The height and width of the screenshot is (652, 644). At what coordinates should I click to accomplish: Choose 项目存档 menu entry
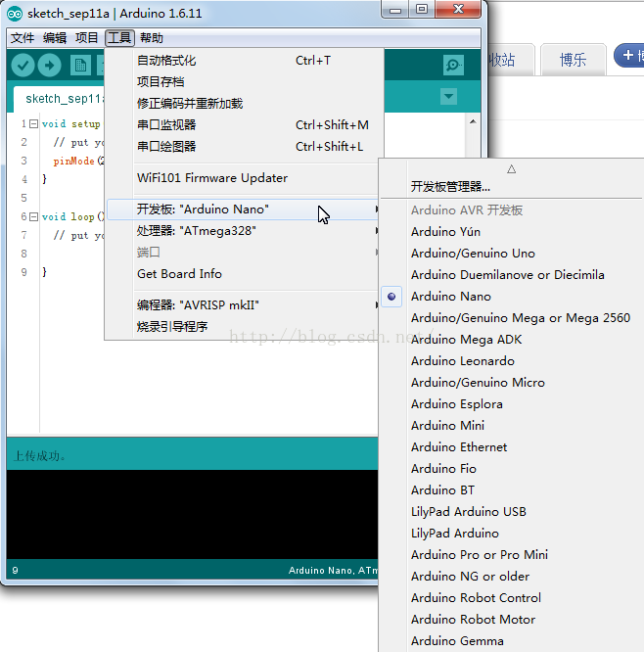246,82
